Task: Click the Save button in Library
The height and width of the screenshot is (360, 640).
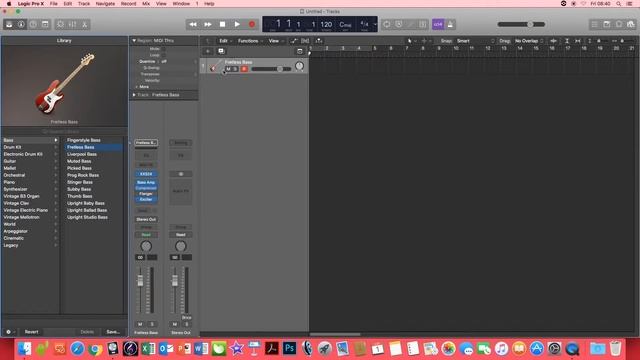Action: [x=113, y=332]
